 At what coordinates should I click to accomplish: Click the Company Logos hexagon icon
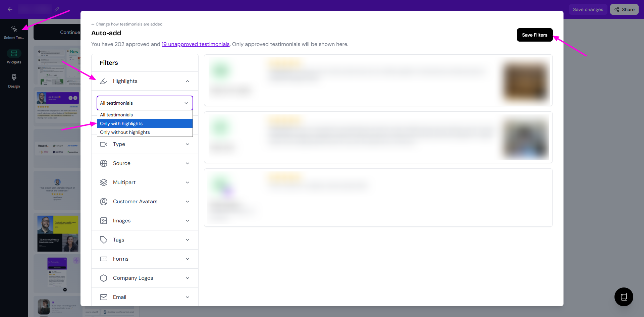104,278
